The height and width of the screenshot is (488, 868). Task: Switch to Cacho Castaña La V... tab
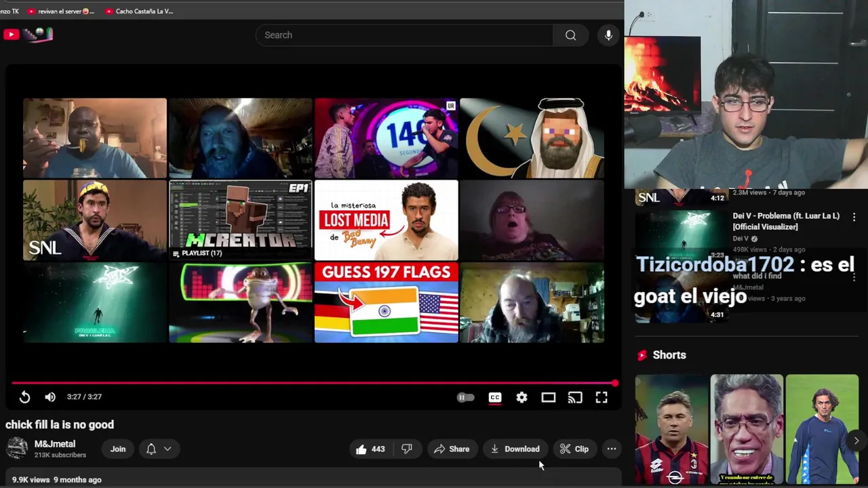(139, 11)
